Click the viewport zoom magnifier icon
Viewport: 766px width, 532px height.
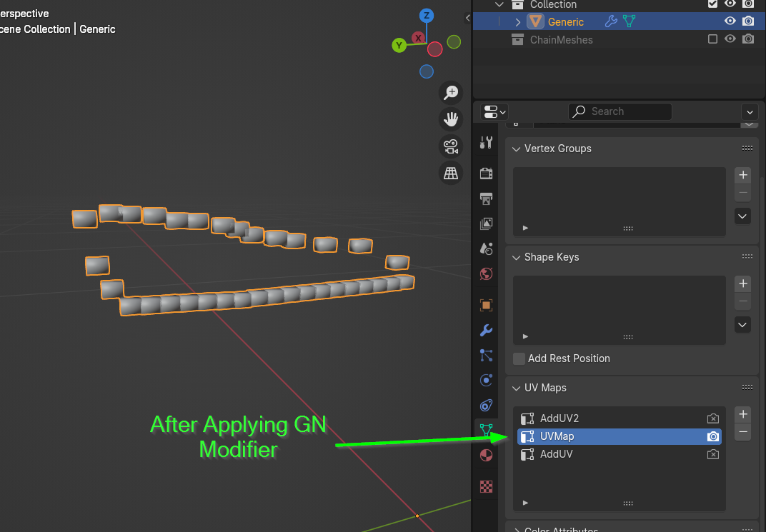click(450, 93)
